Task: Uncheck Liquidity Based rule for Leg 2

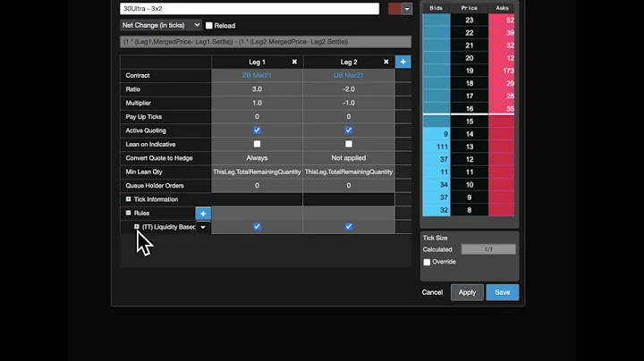Action: point(349,226)
